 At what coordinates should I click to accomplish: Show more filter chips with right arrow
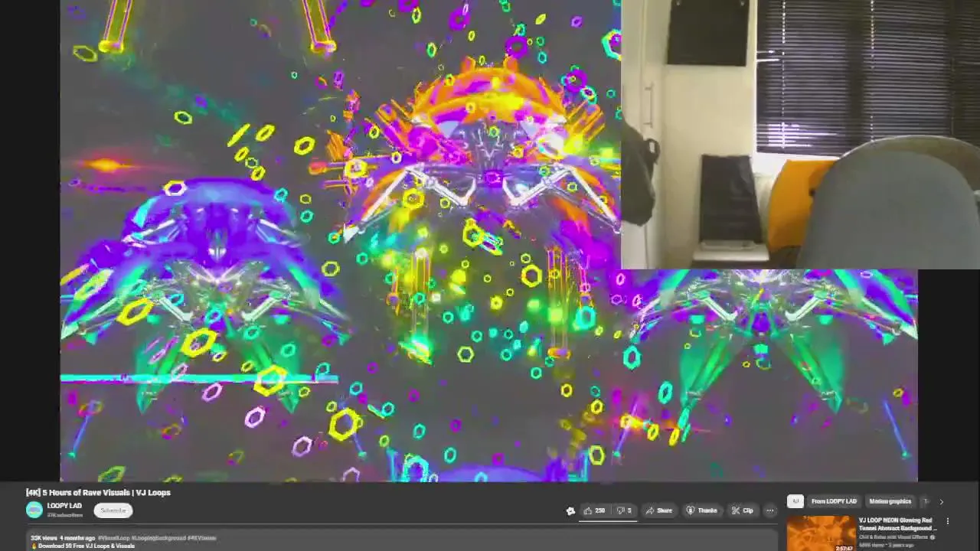click(941, 501)
